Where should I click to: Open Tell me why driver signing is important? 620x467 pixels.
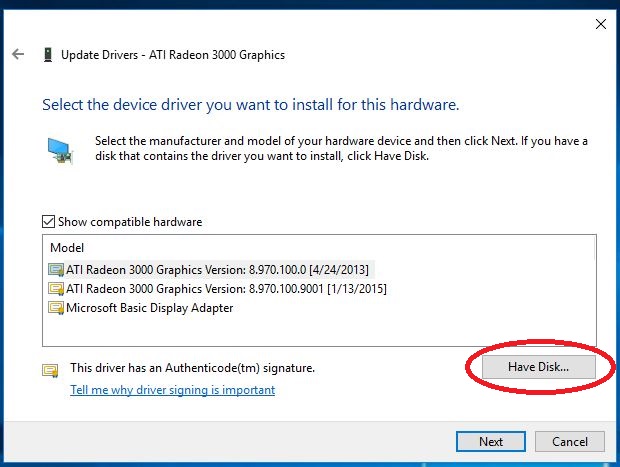[x=172, y=390]
